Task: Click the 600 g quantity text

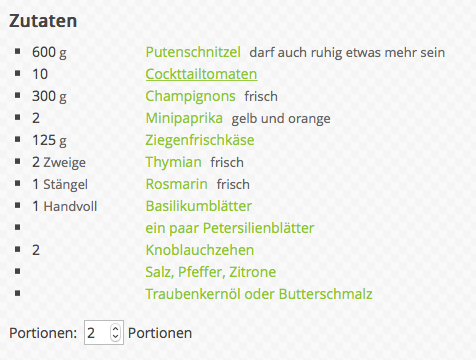Action: (x=49, y=52)
